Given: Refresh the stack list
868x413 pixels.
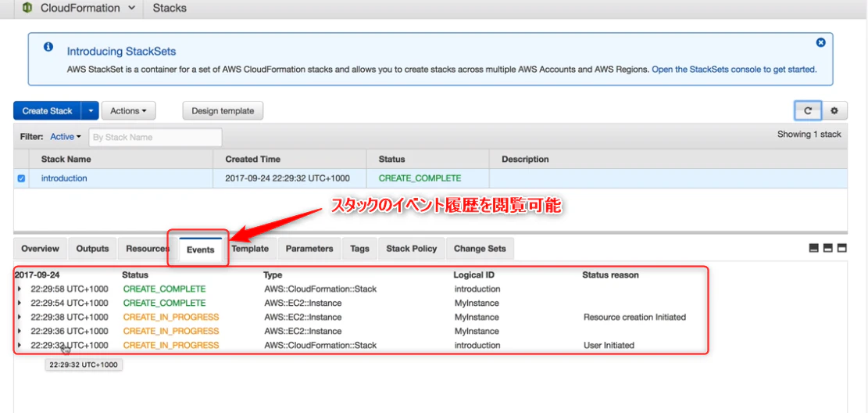Looking at the screenshot, I should (808, 111).
